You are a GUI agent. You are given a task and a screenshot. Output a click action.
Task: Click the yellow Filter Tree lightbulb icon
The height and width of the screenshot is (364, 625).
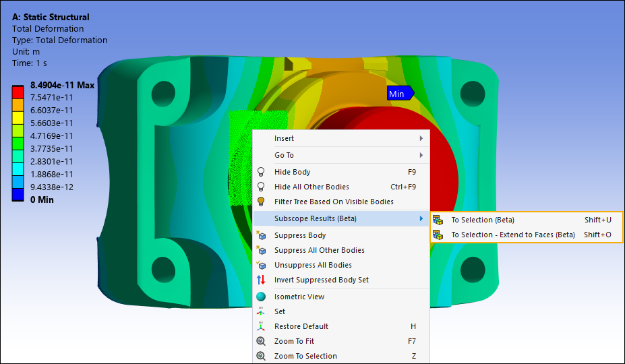pos(261,202)
